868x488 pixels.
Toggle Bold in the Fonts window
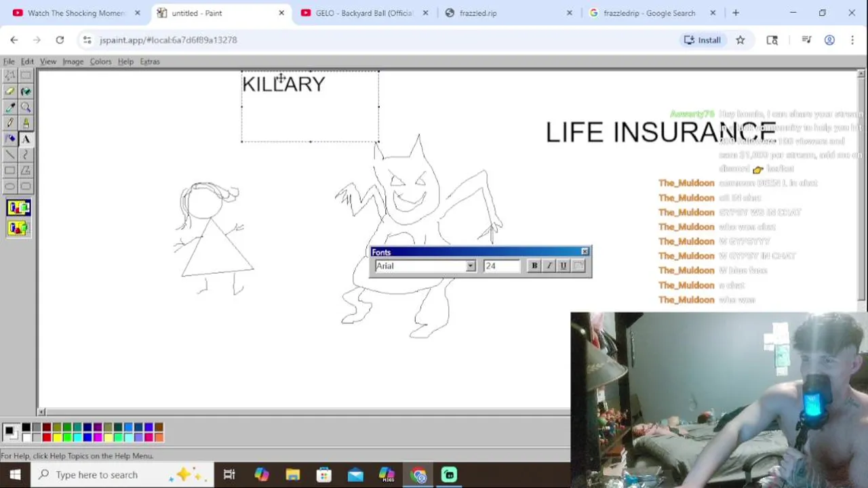[534, 266]
